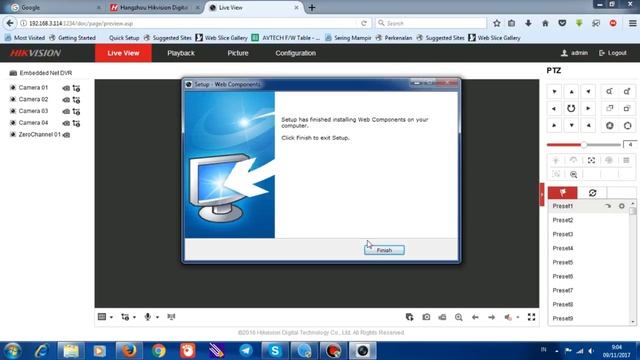Pan PTZ right with the right arrow
The image size is (640, 360).
point(588,109)
